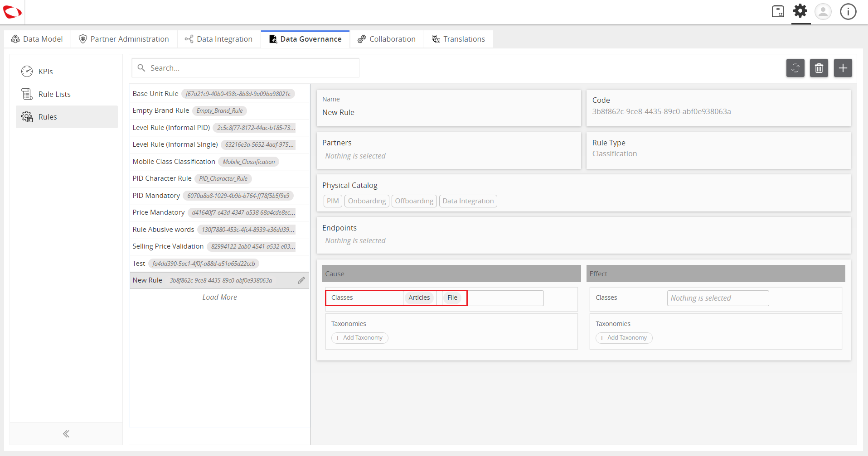868x456 pixels.
Task: Collapse the sidebar with double chevron
Action: point(66,434)
